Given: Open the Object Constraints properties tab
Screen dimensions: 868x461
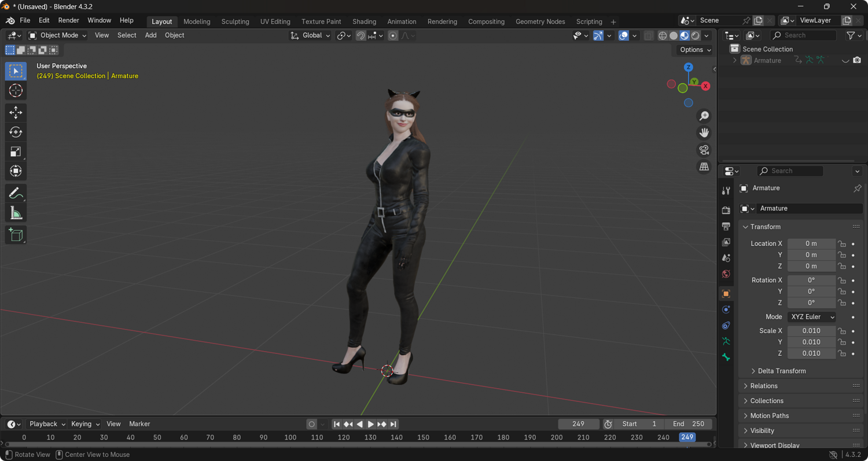Looking at the screenshot, I should pyautogui.click(x=726, y=326).
